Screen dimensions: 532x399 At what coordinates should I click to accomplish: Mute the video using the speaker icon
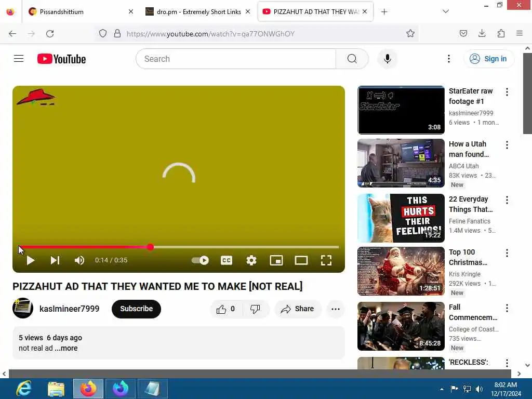tap(79, 260)
